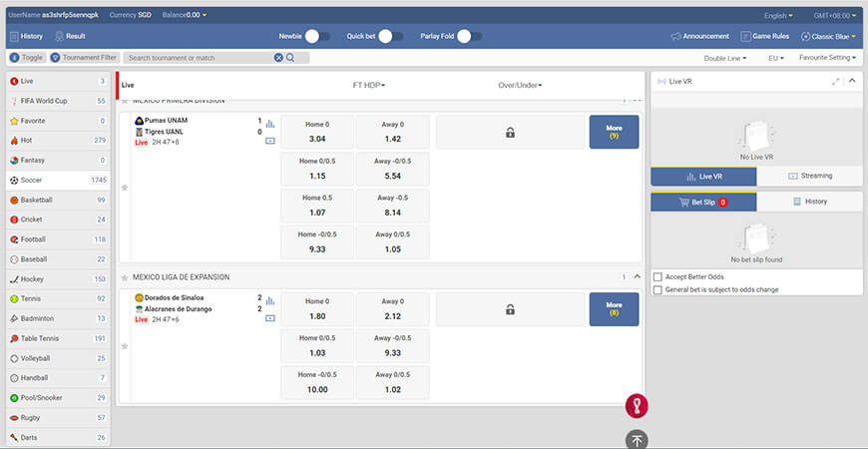Image resolution: width=868 pixels, height=449 pixels.
Task: Clear the tournament search field
Action: tap(278, 58)
